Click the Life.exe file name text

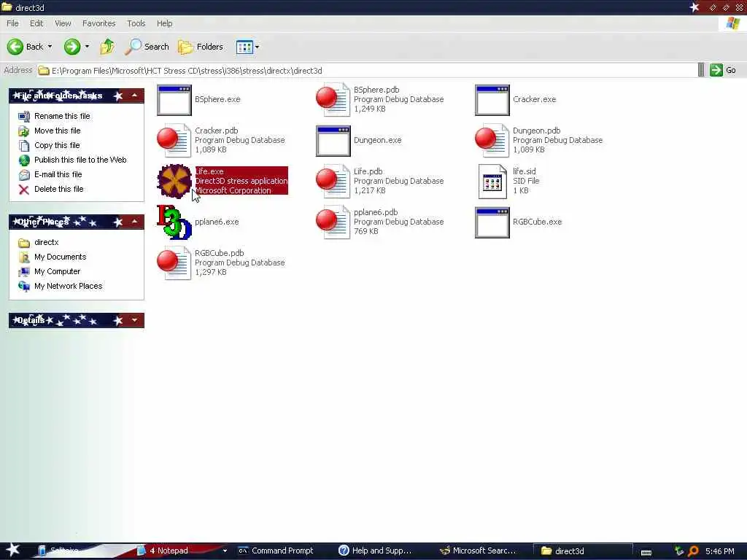click(x=209, y=171)
